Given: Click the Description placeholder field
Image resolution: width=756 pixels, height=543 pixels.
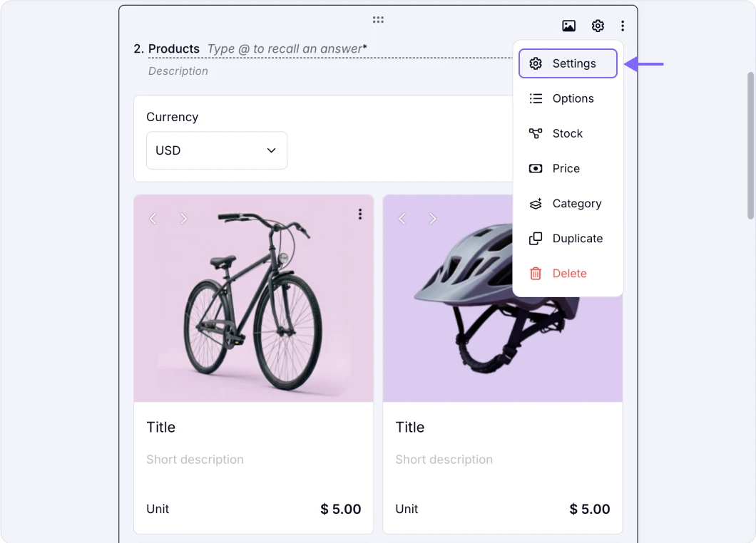Looking at the screenshot, I should coord(178,71).
